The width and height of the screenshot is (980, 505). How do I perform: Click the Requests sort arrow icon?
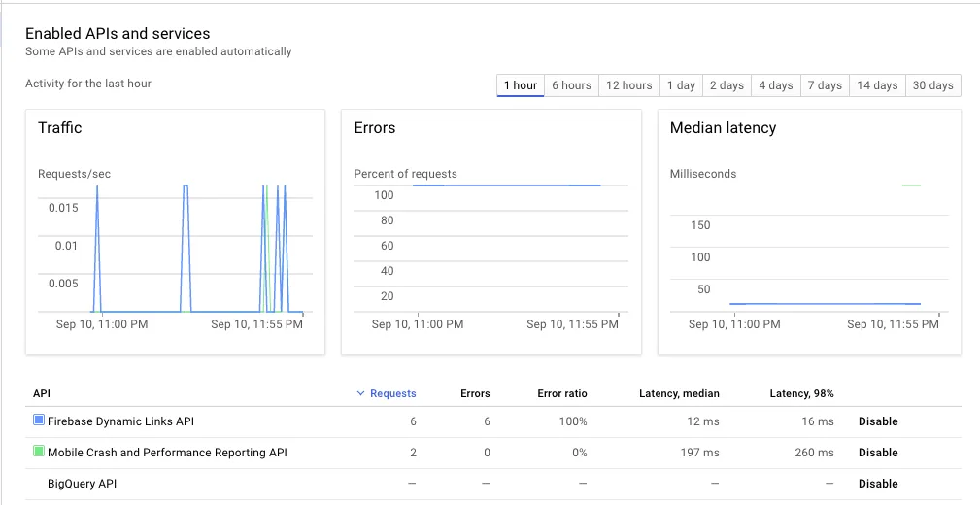361,393
